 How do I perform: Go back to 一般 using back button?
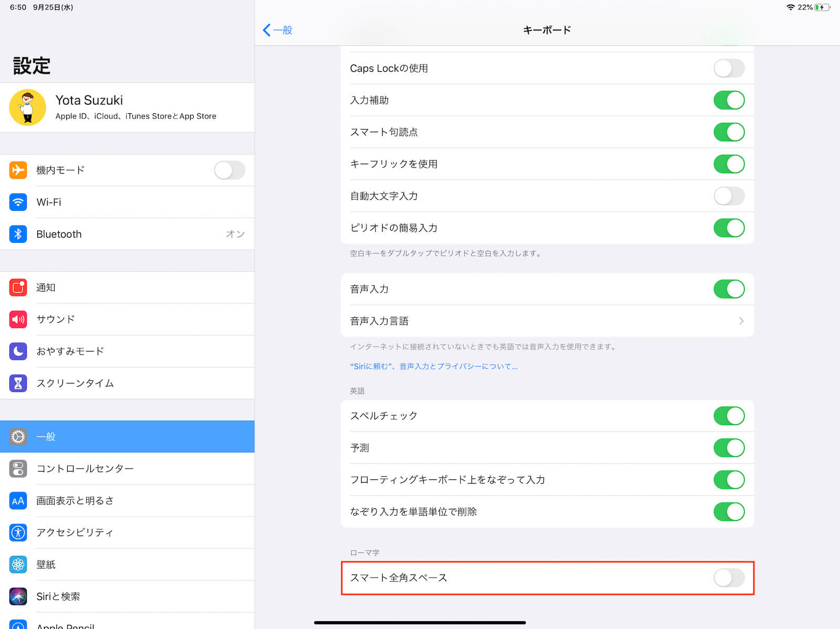pos(277,30)
